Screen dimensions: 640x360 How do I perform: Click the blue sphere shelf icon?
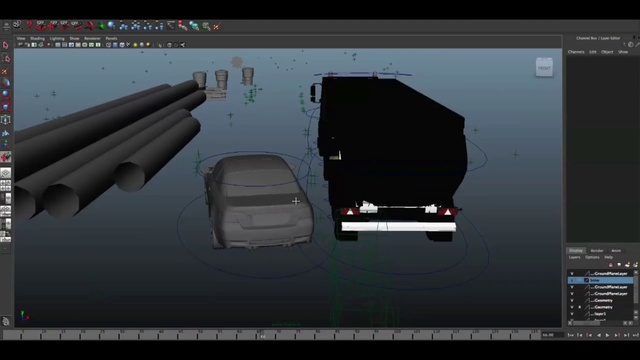111,26
